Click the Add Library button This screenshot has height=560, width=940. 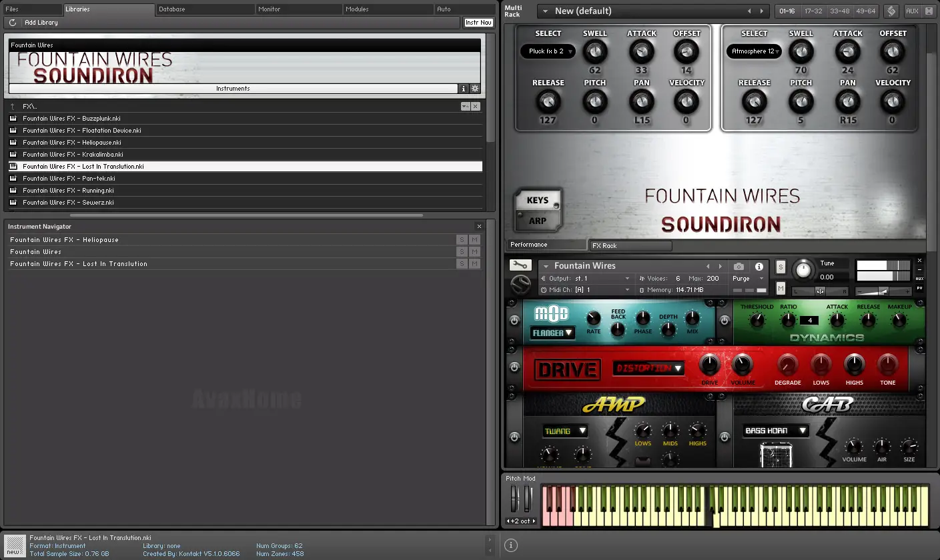41,23
